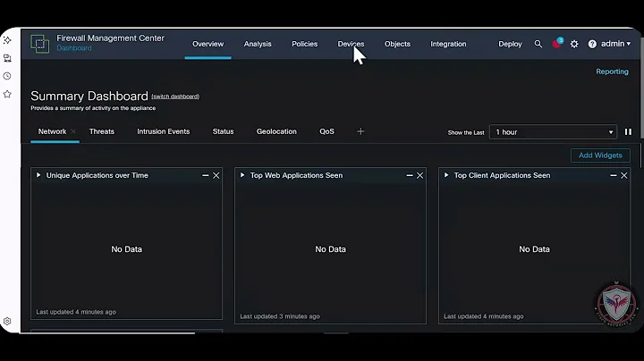Click No Data in Top Web Applications widget
The width and height of the screenshot is (644, 361).
pos(330,249)
